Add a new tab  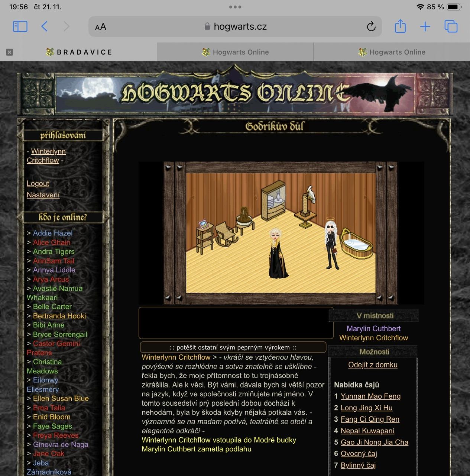click(425, 26)
